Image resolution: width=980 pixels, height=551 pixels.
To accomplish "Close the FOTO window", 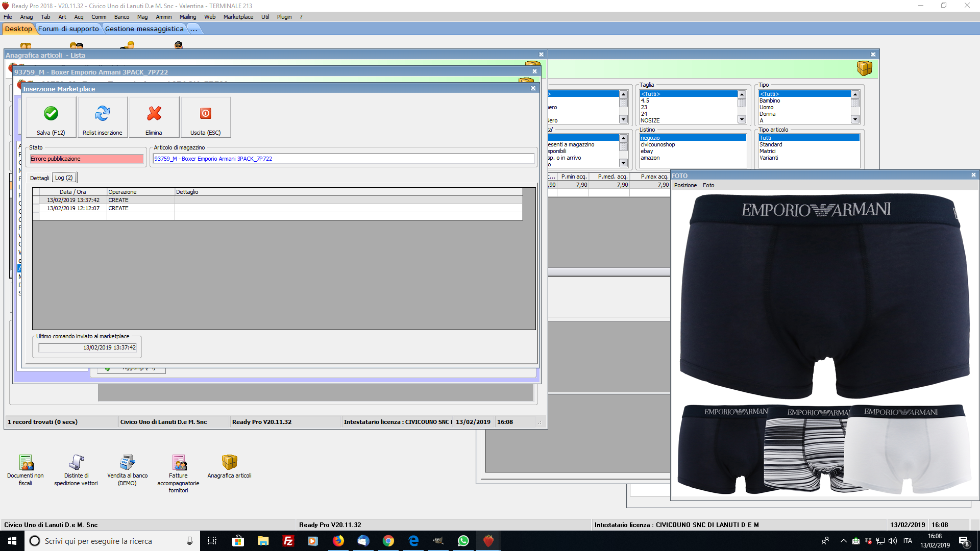I will (x=973, y=175).
